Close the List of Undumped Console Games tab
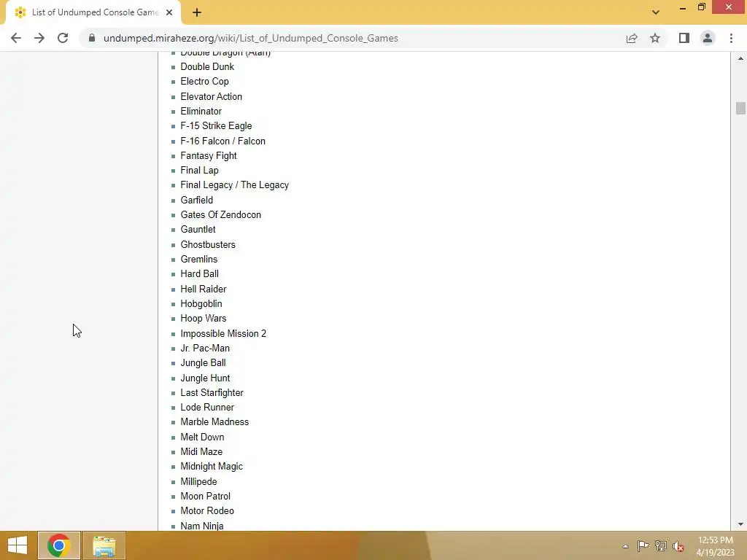 click(x=169, y=12)
